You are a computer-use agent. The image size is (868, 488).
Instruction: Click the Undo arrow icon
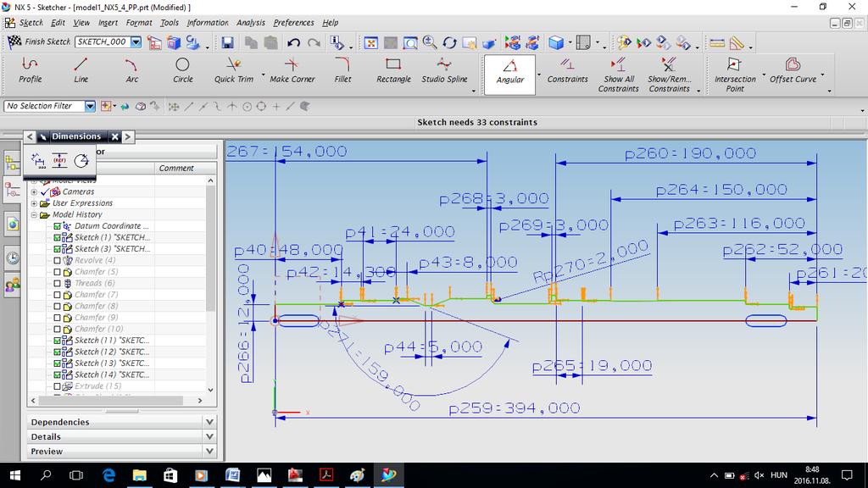click(293, 42)
